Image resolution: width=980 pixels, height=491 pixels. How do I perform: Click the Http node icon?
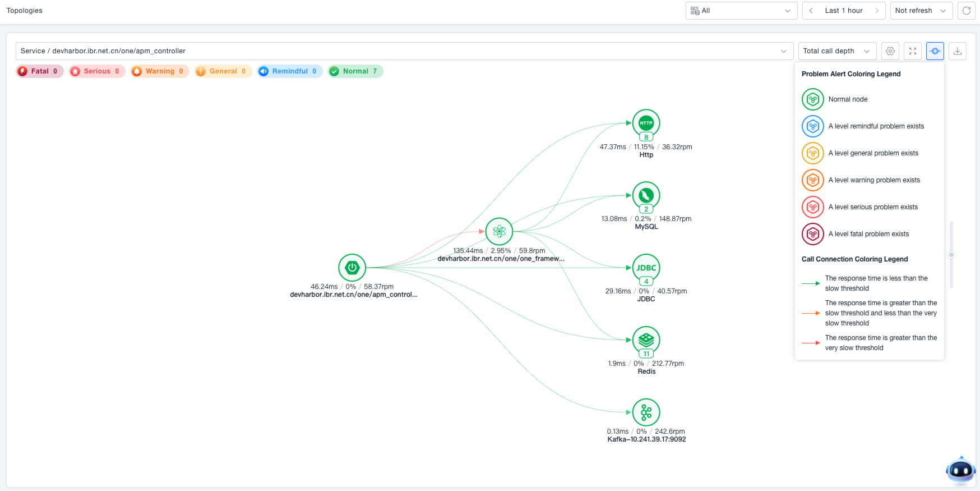coord(646,123)
